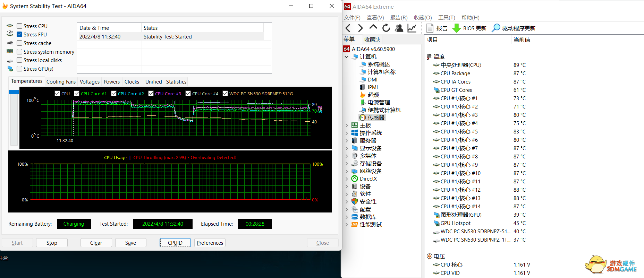
Task: Expand the 服务器 tree node
Action: tap(347, 141)
